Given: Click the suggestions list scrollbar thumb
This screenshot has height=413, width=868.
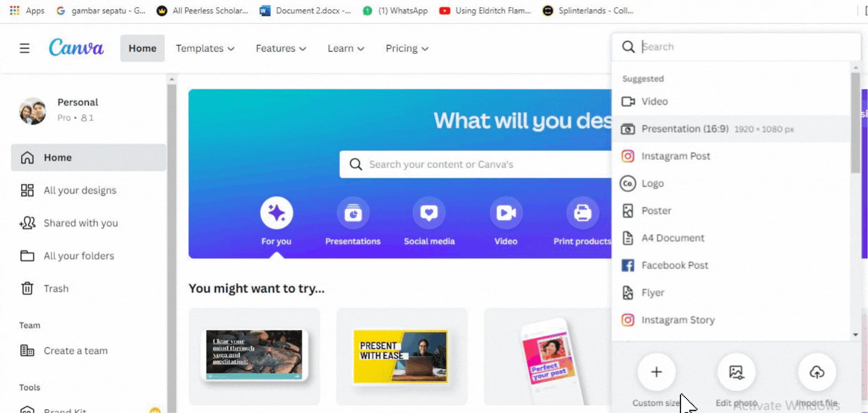Looking at the screenshot, I should tap(855, 122).
